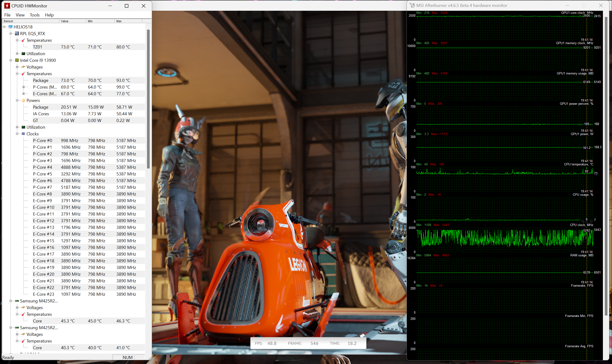The height and width of the screenshot is (364, 612).
Task: Click the Max column header
Action: click(128, 21)
